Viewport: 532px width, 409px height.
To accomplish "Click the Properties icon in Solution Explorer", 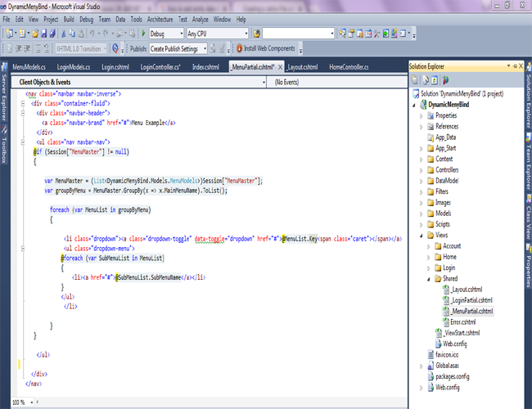I will coord(416,79).
